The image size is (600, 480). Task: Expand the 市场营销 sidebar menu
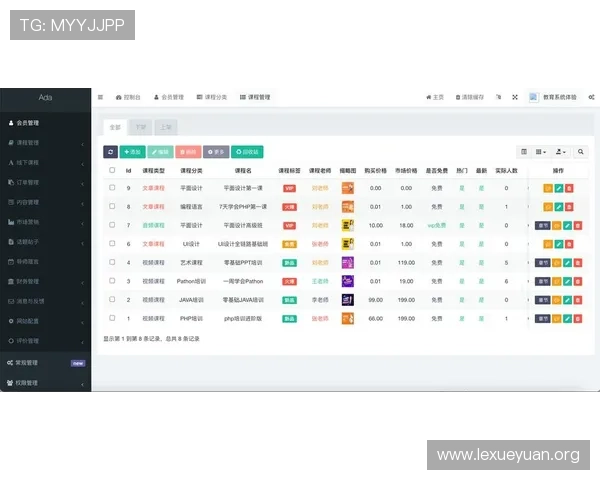coord(46,222)
